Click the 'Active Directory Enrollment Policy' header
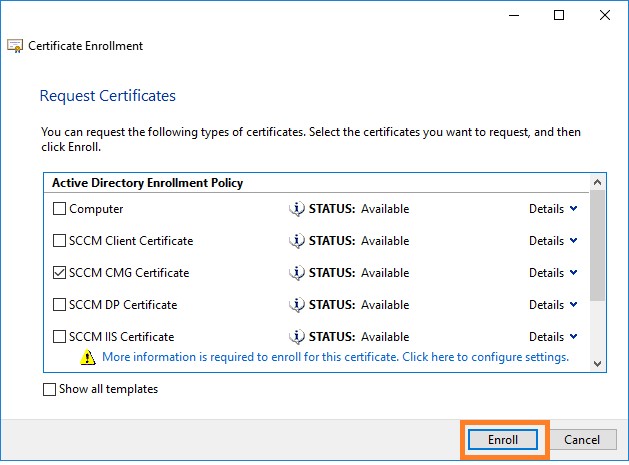The width and height of the screenshot is (629, 465). coord(148,183)
